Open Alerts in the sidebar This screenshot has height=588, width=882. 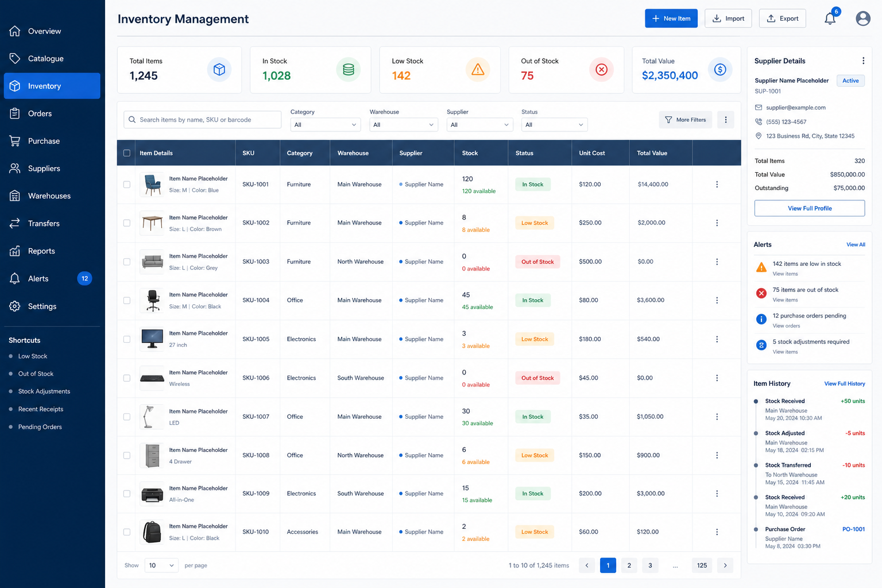point(52,278)
